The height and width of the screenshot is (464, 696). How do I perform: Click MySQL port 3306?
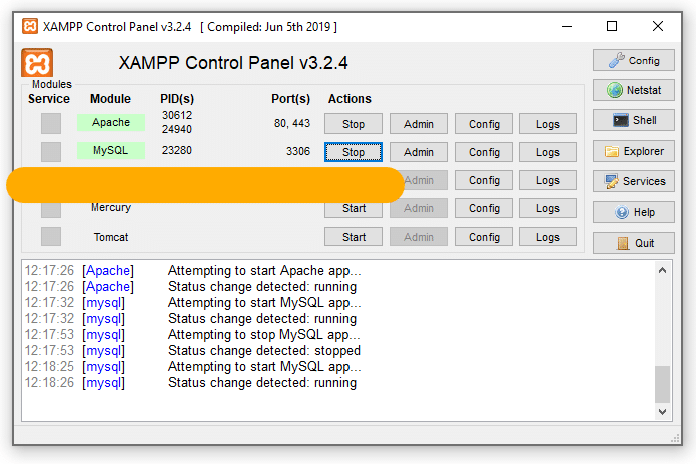pyautogui.click(x=298, y=151)
